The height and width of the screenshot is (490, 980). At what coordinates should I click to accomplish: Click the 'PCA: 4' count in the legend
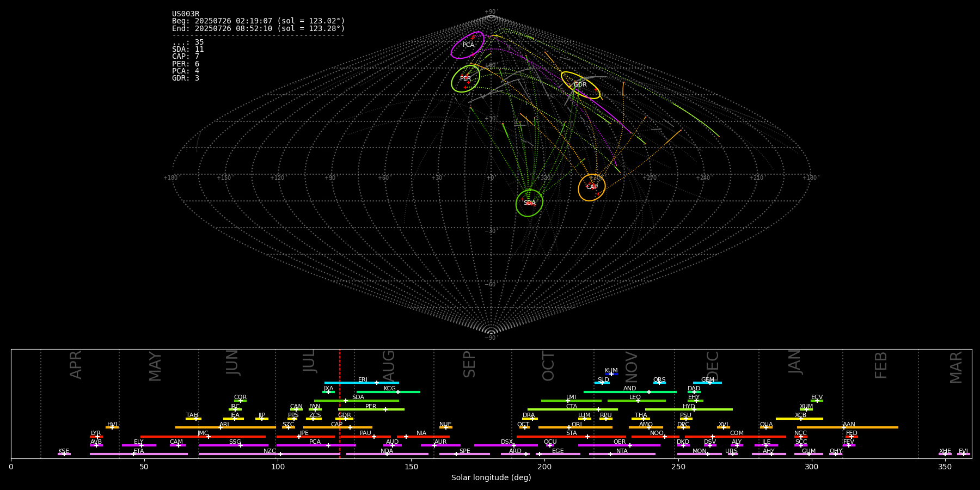coord(186,71)
